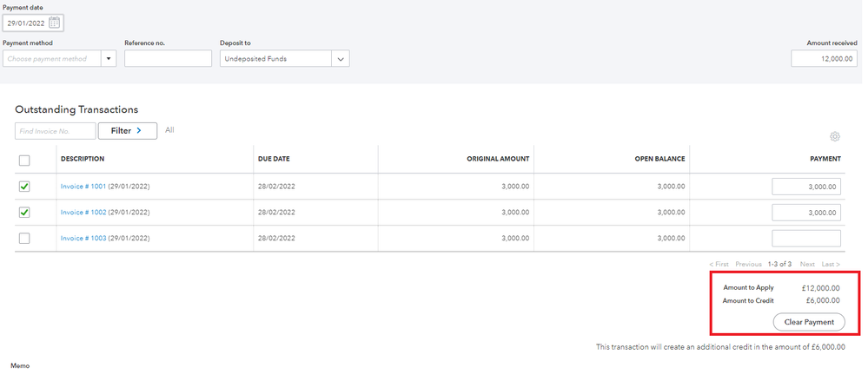Open the Filter options

pyautogui.click(x=127, y=131)
